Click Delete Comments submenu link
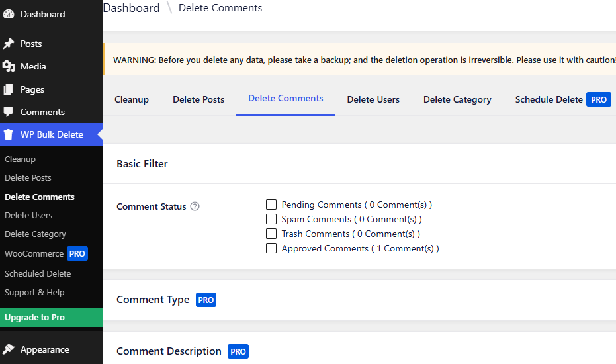Viewport: 616px width, 364px height. tap(40, 197)
